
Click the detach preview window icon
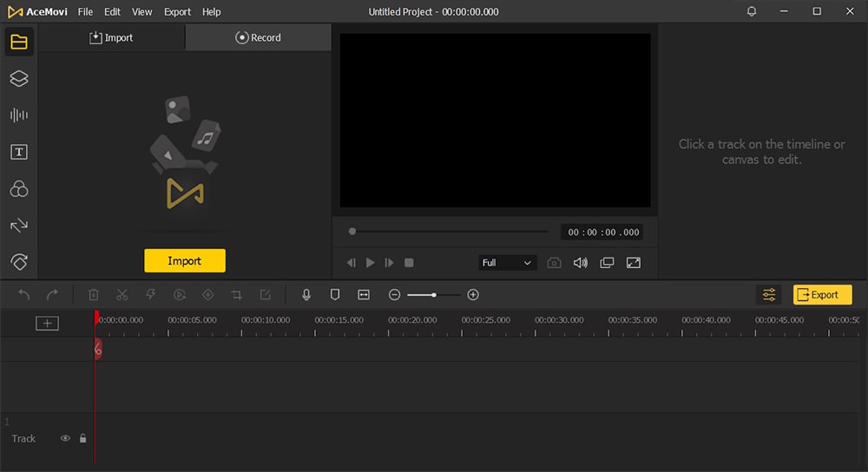click(607, 263)
